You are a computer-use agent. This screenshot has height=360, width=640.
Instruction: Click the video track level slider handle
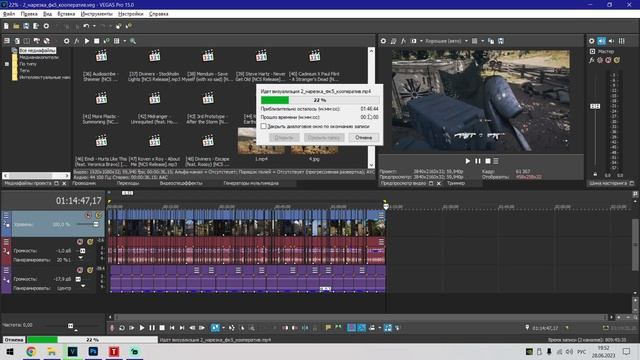(x=96, y=224)
